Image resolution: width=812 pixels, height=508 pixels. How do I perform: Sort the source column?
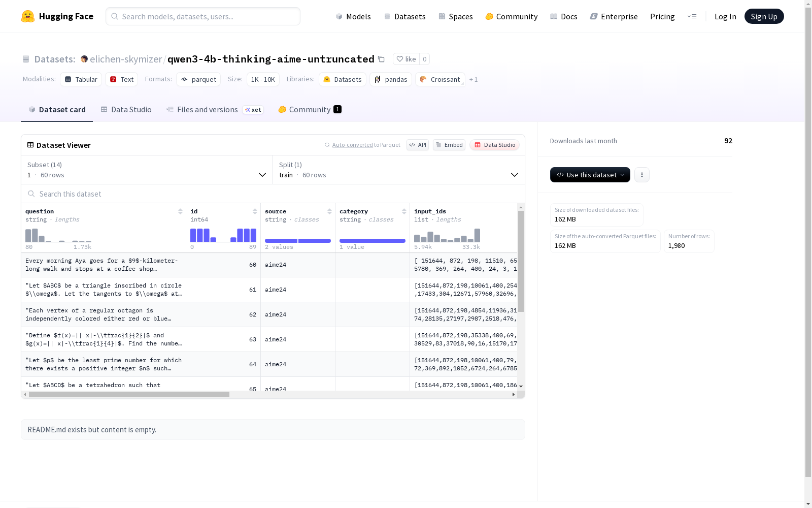coord(329,211)
